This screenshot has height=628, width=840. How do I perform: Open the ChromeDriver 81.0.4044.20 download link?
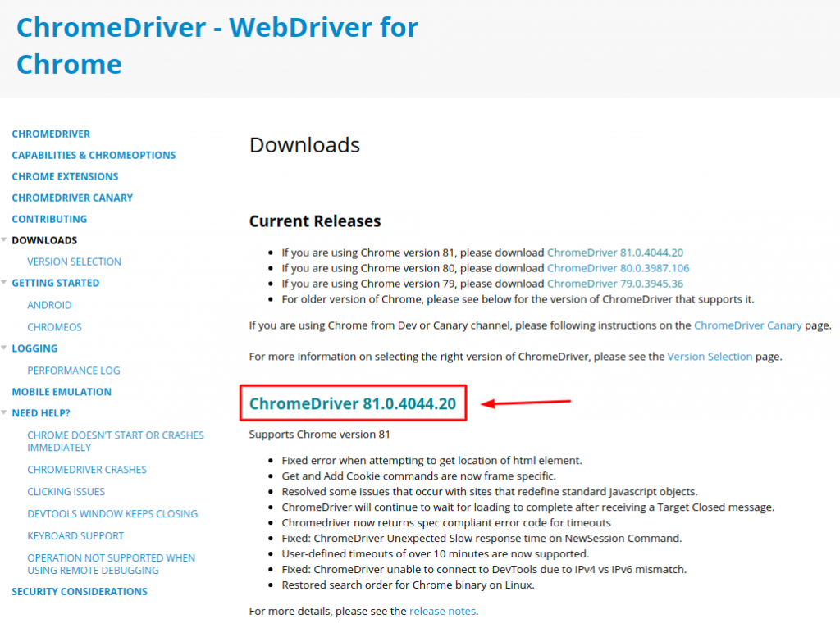615,253
